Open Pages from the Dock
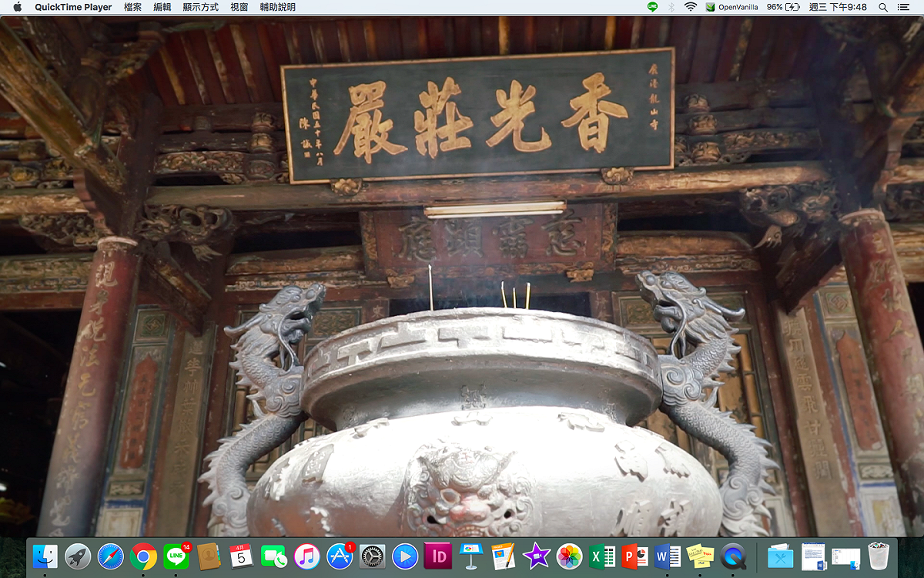The height and width of the screenshot is (578, 924). point(503,556)
